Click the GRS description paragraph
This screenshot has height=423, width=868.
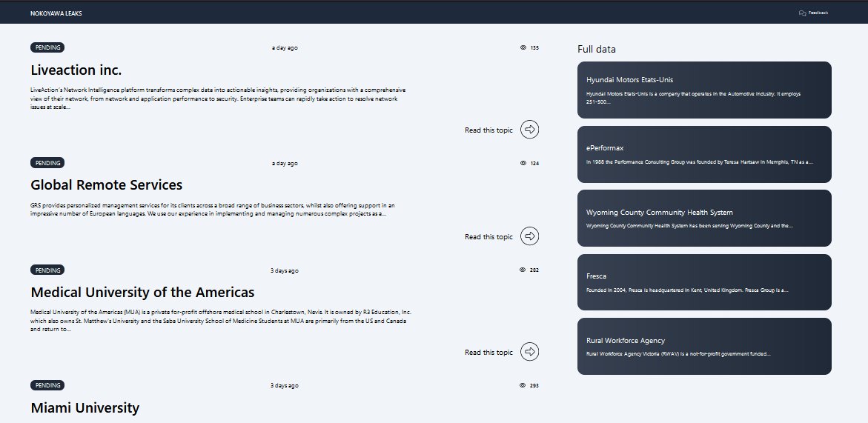coord(213,210)
